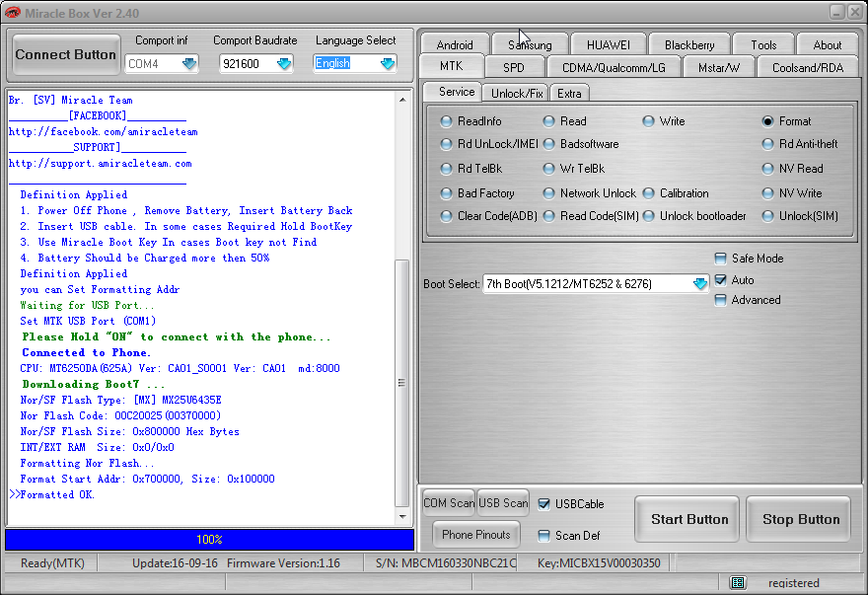Select NV Read radio option

[793, 169]
